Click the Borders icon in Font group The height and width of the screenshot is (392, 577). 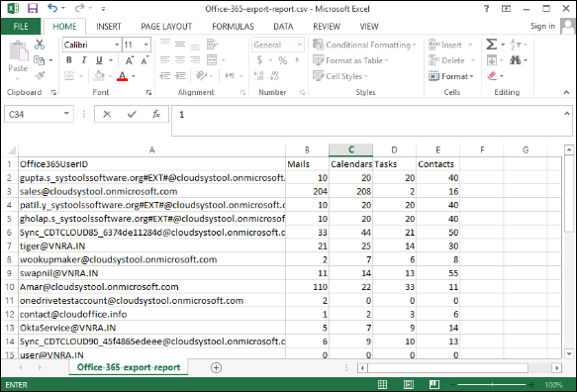[x=69, y=76]
